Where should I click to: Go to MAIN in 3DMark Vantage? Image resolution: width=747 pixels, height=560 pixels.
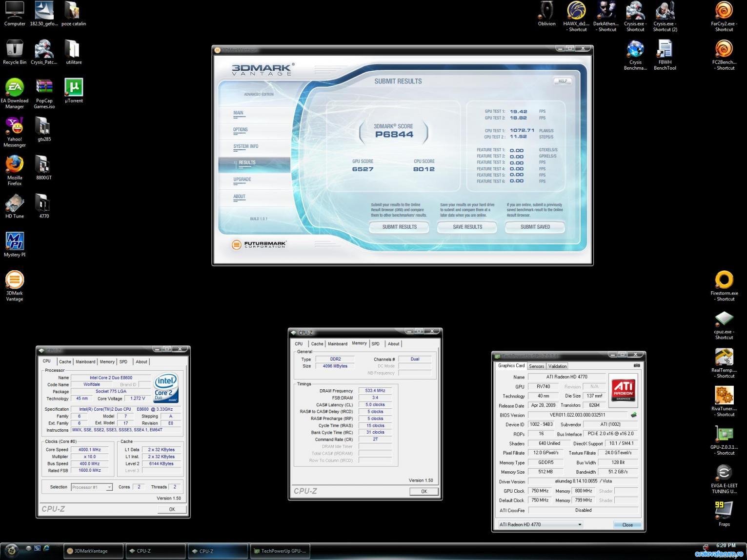238,113
